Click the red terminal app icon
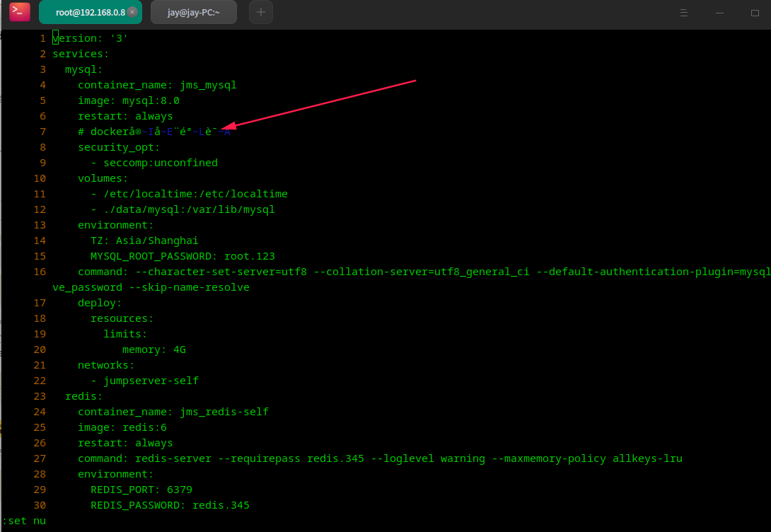 click(20, 12)
